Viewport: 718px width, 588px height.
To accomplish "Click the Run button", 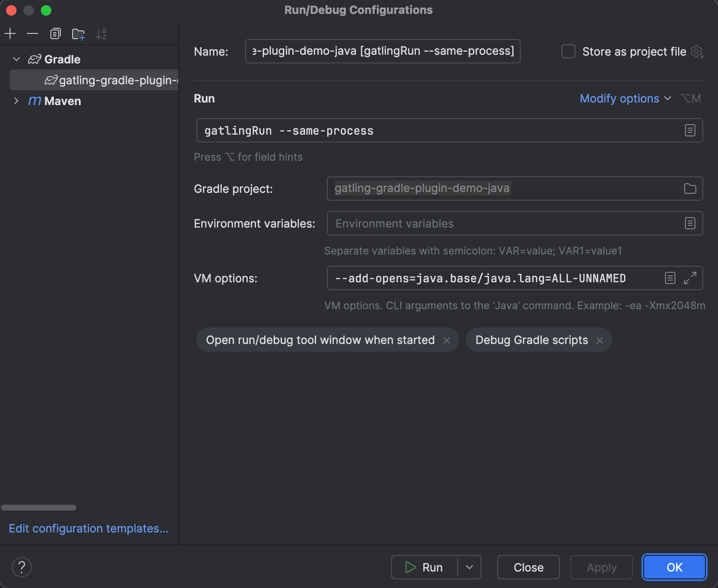I will pos(424,567).
